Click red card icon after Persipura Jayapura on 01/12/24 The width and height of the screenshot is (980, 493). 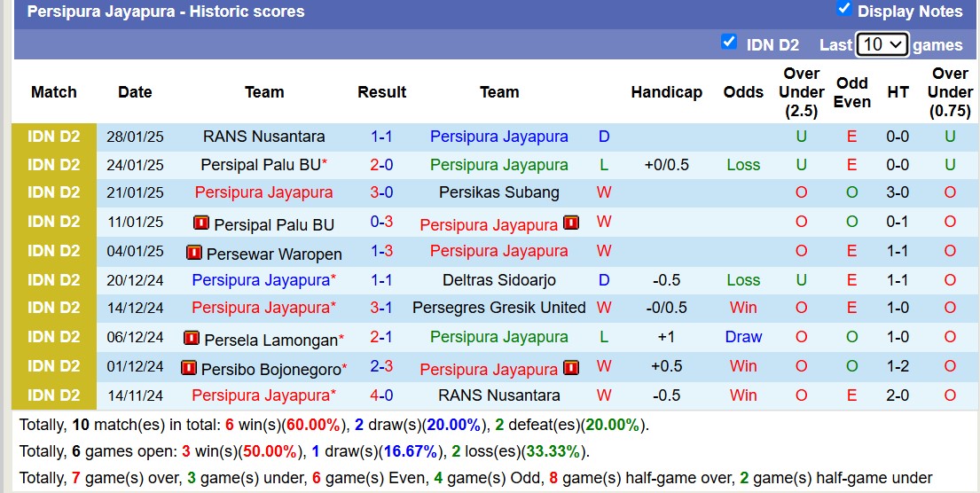570,368
